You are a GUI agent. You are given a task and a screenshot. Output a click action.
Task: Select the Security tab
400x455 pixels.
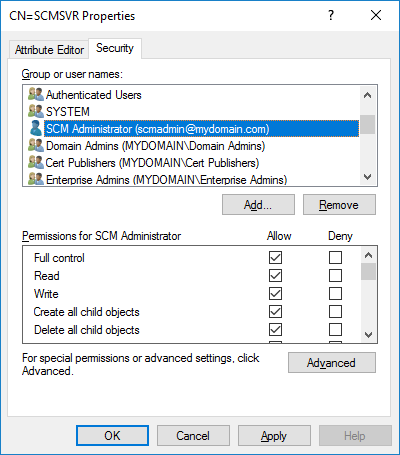click(115, 48)
